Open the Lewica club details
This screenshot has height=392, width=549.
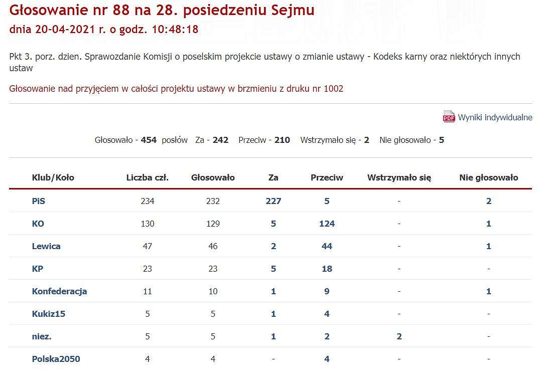pos(46,246)
